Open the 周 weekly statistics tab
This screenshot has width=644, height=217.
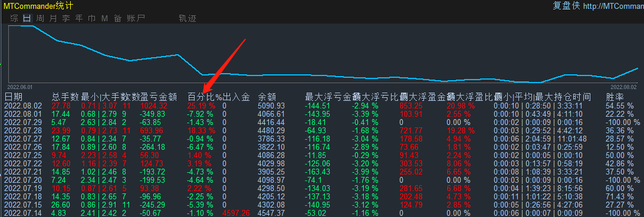(x=40, y=18)
